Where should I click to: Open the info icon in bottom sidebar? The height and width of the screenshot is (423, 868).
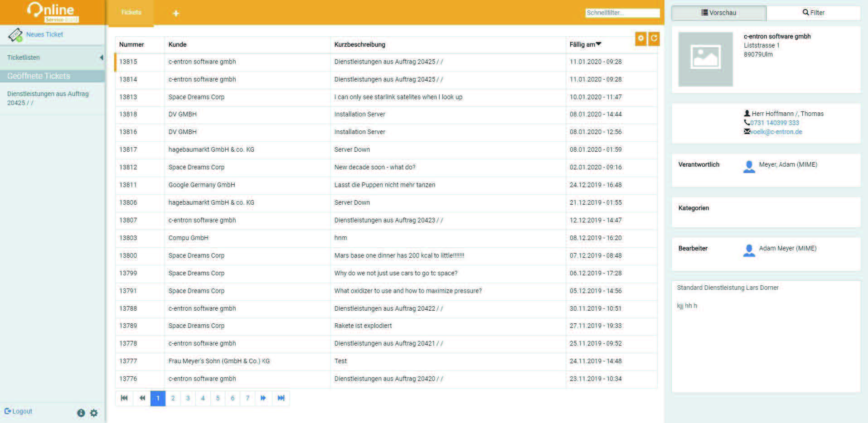pos(81,413)
